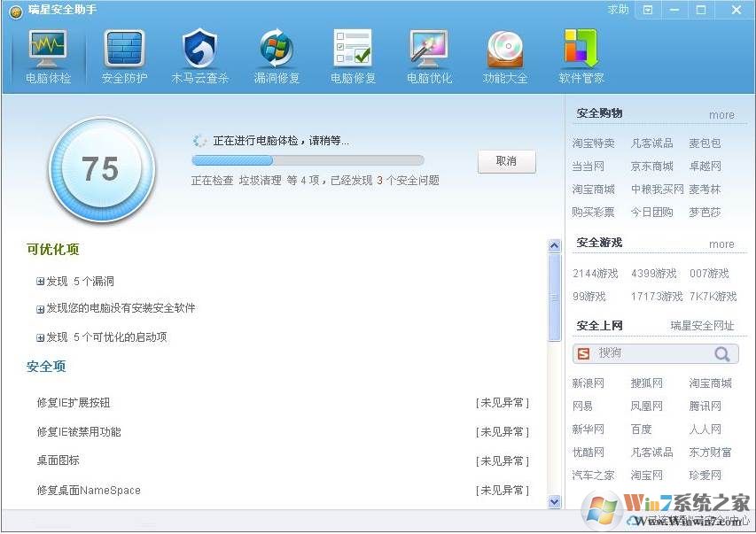Open the 卓越网 link
756x534 pixels.
coord(705,166)
